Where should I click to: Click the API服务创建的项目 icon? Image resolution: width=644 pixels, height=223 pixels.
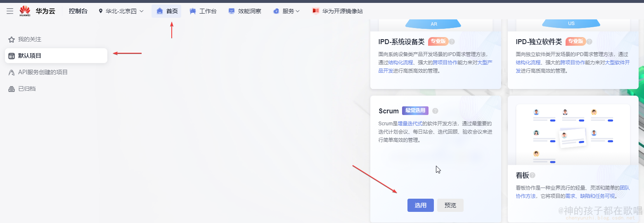click(x=12, y=73)
